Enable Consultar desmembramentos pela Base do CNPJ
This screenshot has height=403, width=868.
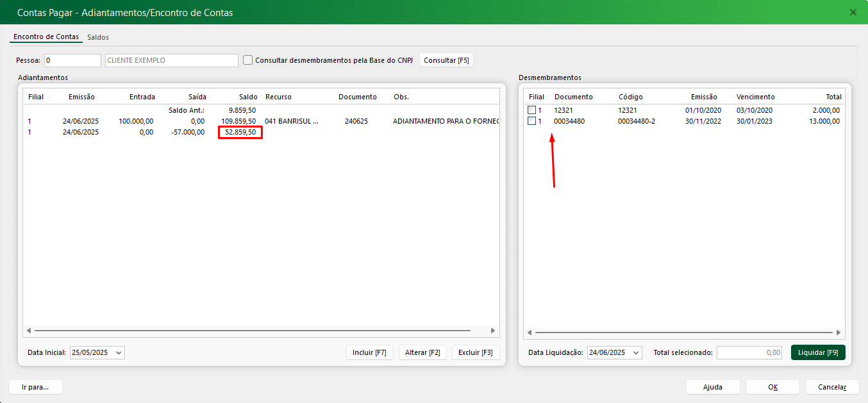pos(248,60)
